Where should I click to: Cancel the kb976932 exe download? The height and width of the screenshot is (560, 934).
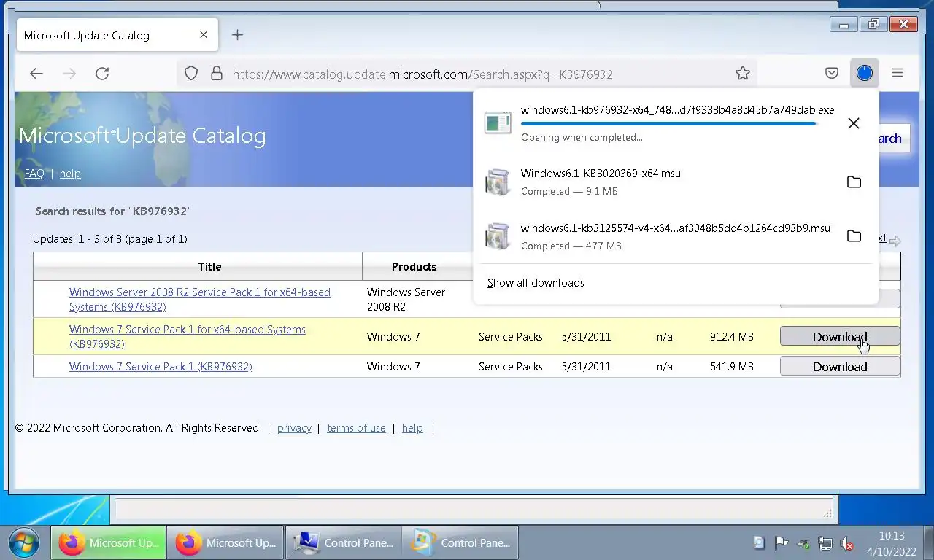point(854,123)
